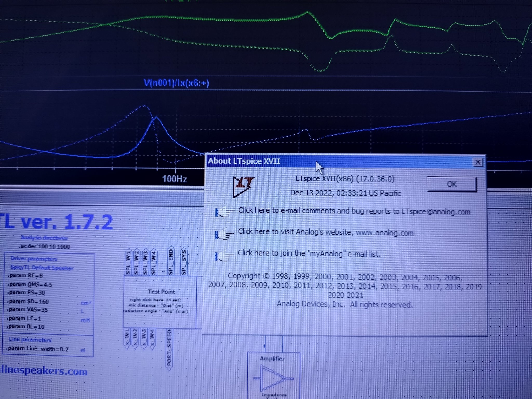Select the .ac dec 100 10 1000 directive

45,246
